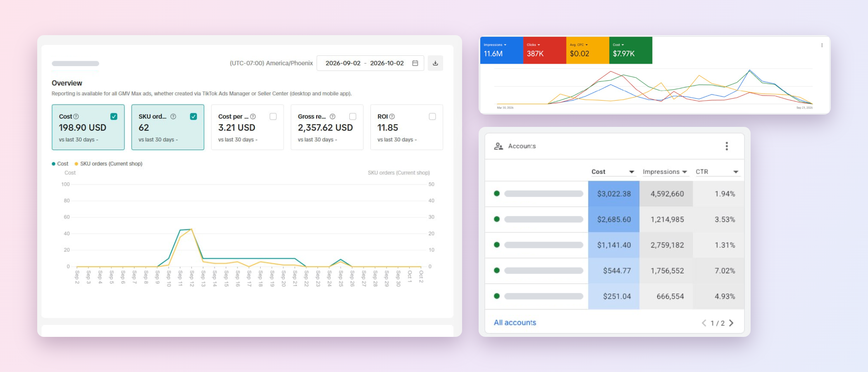Click the 2026-10-02 end date field
The height and width of the screenshot is (372, 868).
click(387, 63)
